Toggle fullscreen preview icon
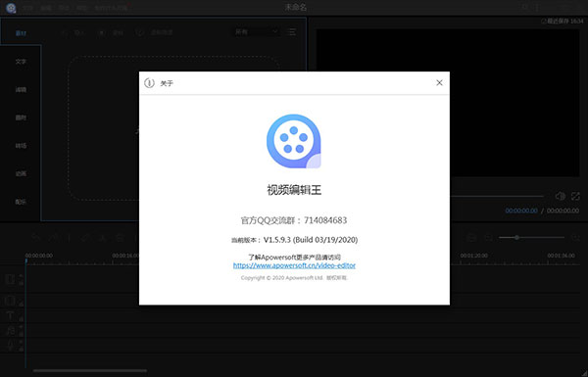This screenshot has width=588, height=377. pos(575,196)
